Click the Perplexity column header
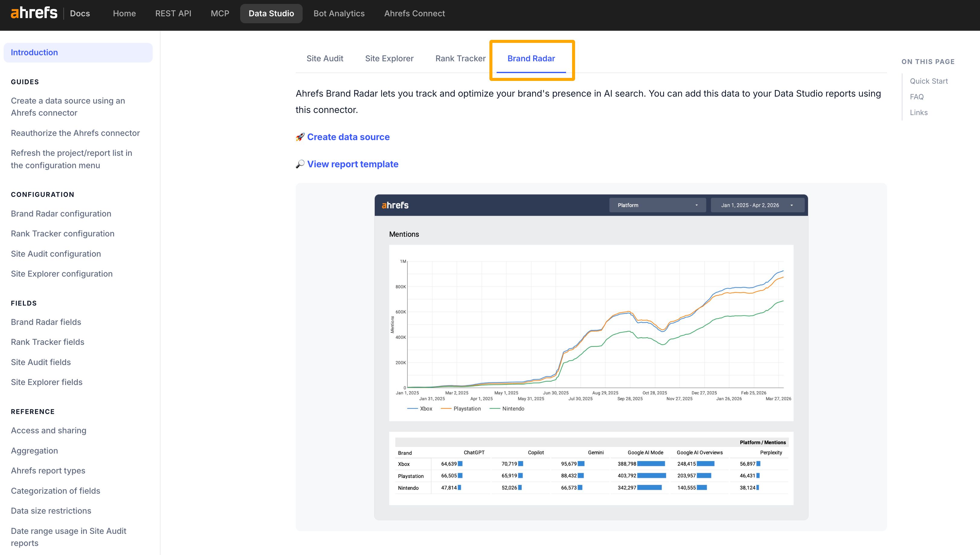This screenshot has width=980, height=555. click(771, 452)
